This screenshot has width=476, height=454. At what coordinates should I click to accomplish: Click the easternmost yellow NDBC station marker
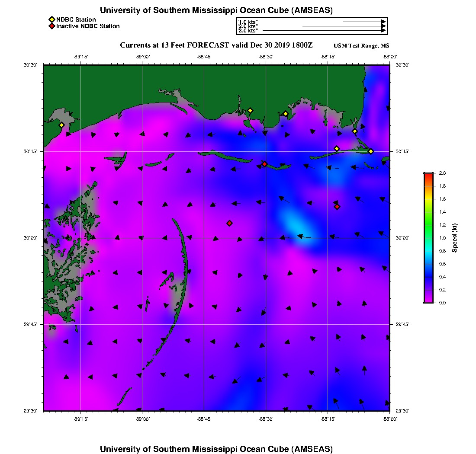click(371, 151)
